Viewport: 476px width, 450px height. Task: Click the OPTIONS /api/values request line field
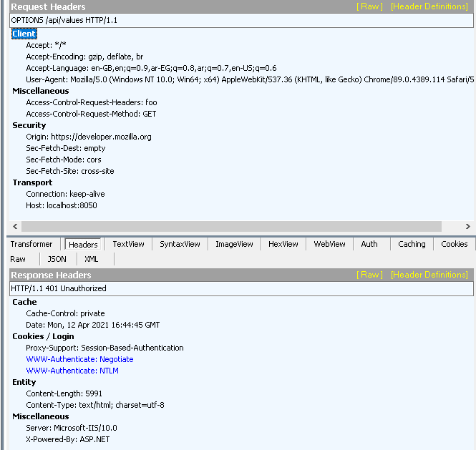click(x=241, y=20)
